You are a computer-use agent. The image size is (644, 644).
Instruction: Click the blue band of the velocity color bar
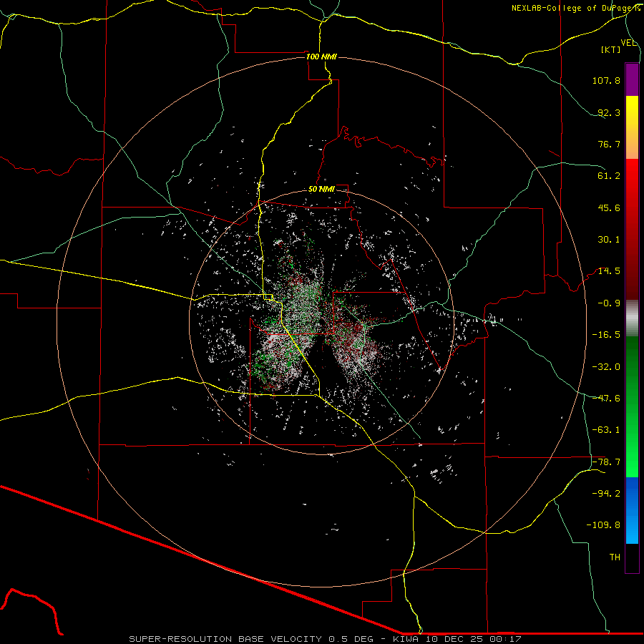632,510
